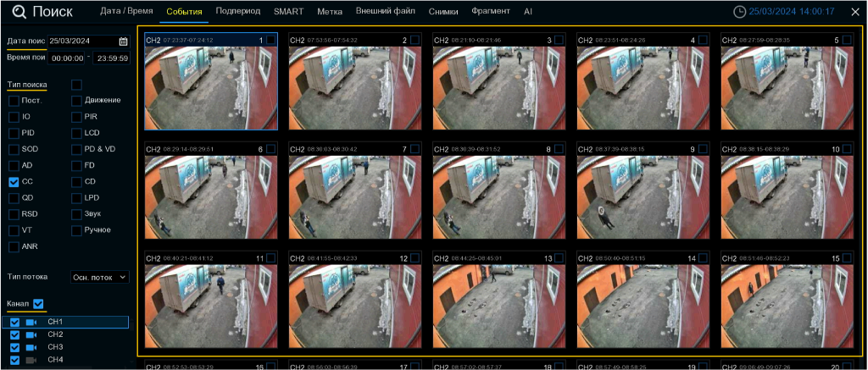Open event thumbnail 13 at 08:44:25
The image size is (868, 370).
[x=499, y=306]
